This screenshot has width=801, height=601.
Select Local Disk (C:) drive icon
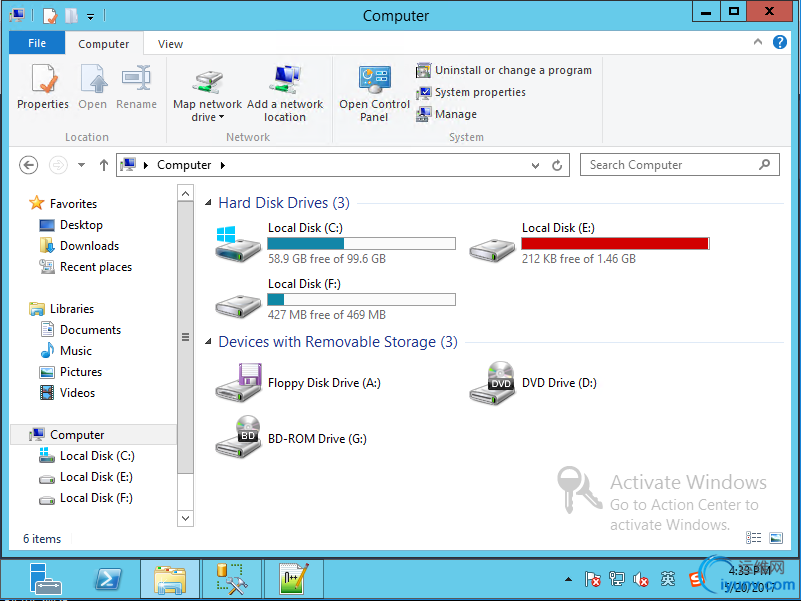coord(238,244)
